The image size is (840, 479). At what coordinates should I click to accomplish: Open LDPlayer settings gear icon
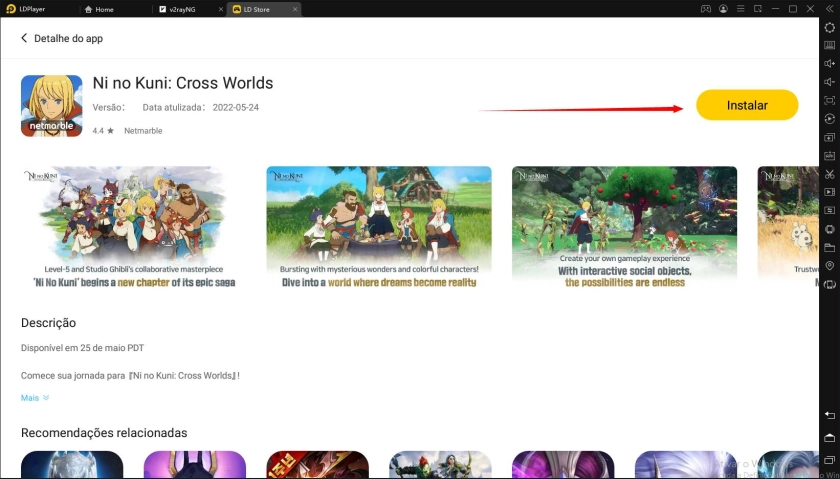829,27
